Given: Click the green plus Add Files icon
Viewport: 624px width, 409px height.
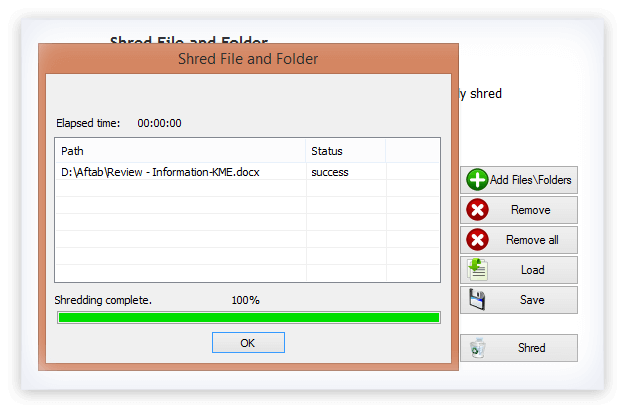Looking at the screenshot, I should (477, 180).
